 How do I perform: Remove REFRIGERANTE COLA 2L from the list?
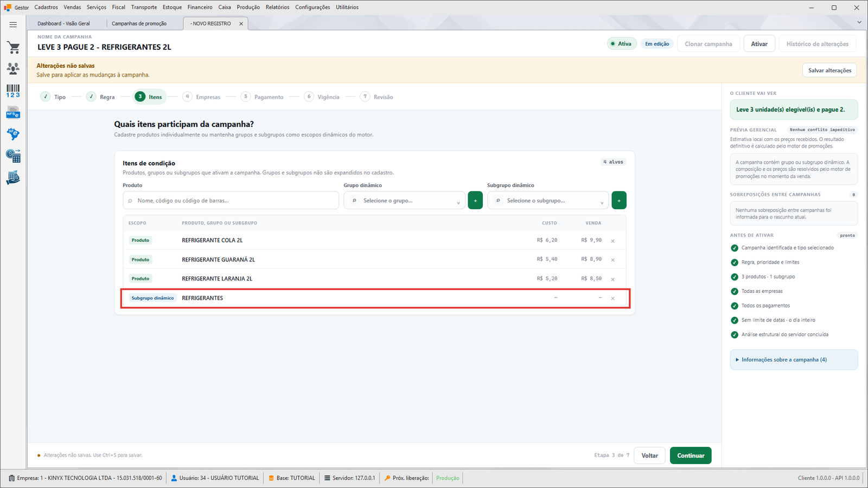[612, 241]
